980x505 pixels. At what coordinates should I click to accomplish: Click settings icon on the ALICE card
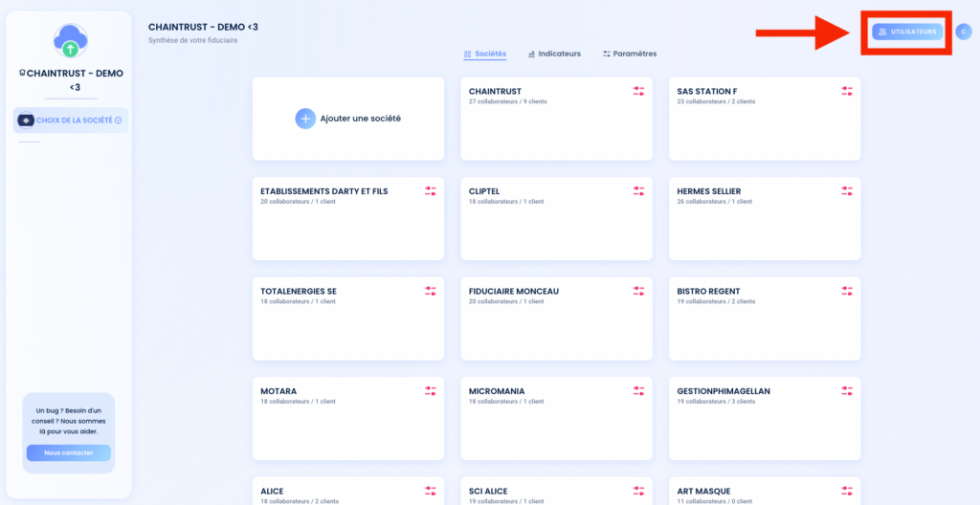click(x=430, y=492)
